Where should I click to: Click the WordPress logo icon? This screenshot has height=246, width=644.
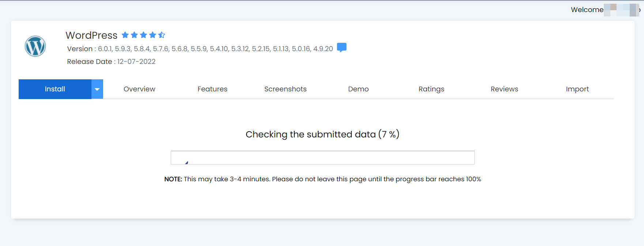click(x=35, y=46)
